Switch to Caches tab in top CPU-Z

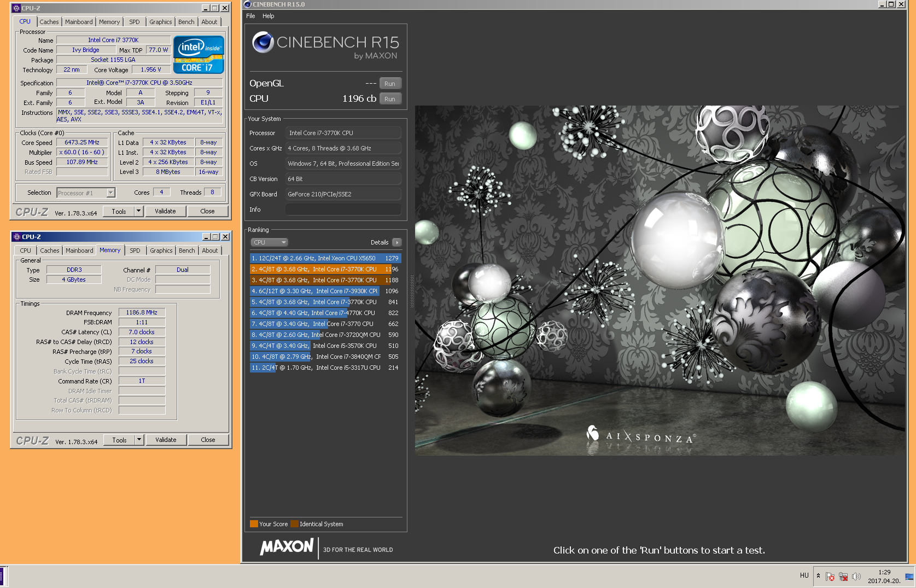[49, 22]
